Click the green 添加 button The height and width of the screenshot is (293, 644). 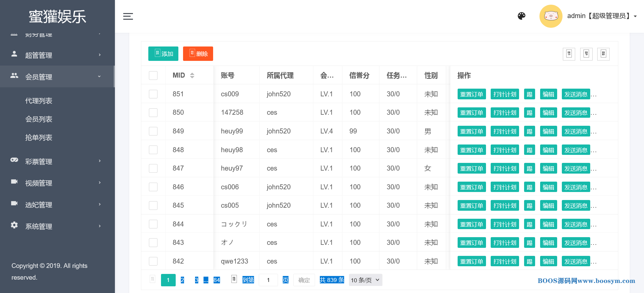163,54
